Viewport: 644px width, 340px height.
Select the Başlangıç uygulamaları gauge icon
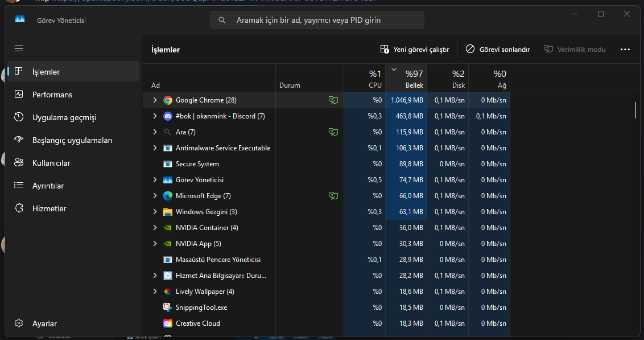(x=19, y=140)
